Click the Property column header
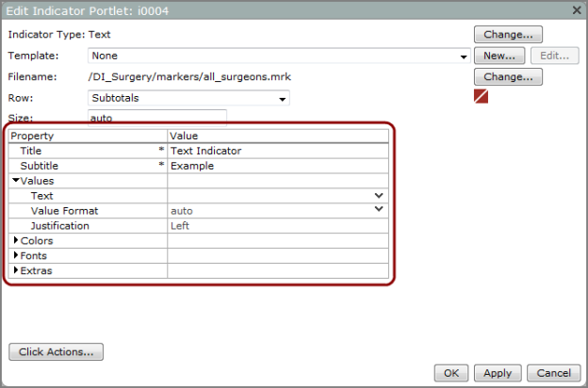The height and width of the screenshot is (388, 588). 88,136
